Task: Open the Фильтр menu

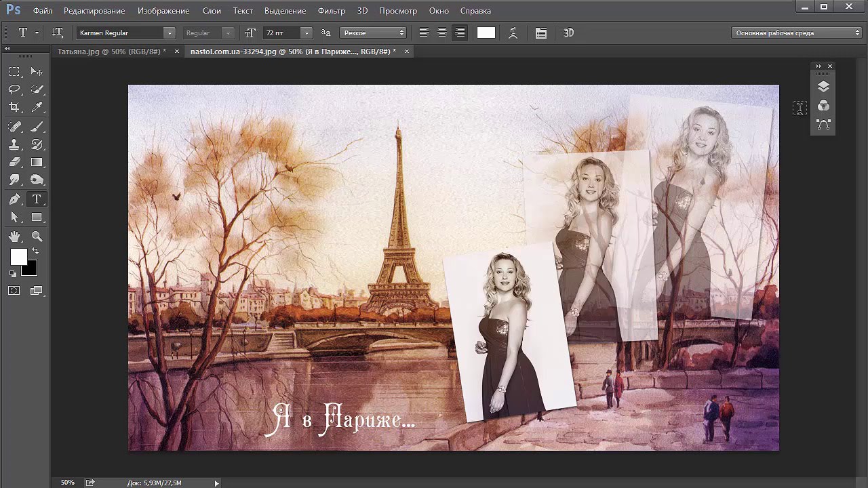Action: click(x=331, y=11)
